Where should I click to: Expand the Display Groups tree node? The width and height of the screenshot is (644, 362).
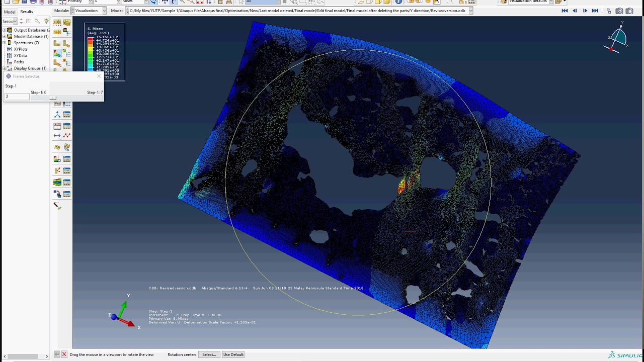click(4, 68)
